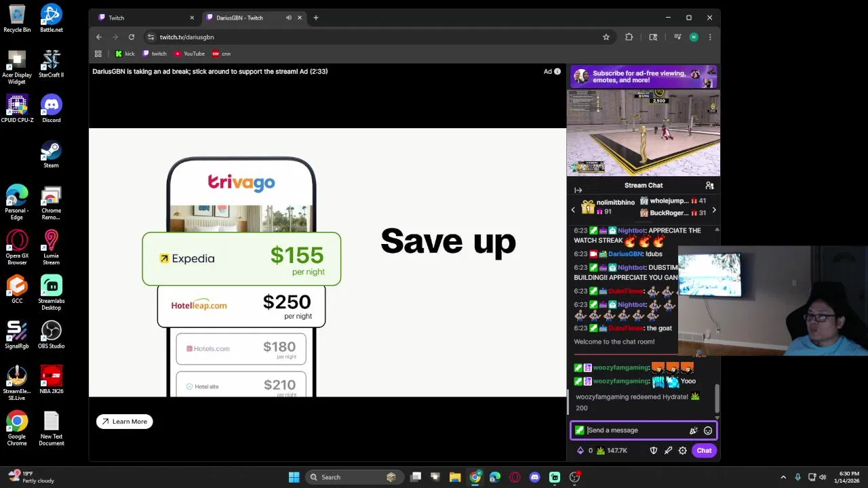Select OBS Studio desktop icon
Image resolution: width=868 pixels, height=488 pixels.
click(52, 335)
